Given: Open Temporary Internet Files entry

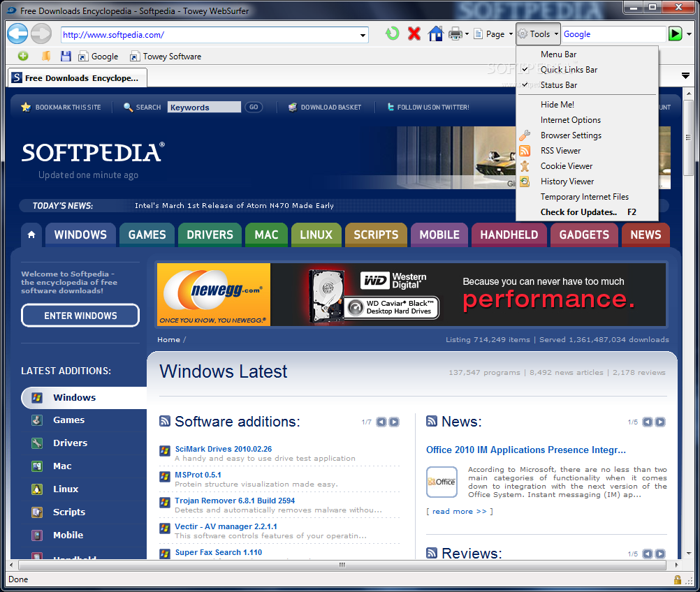Looking at the screenshot, I should [x=587, y=197].
